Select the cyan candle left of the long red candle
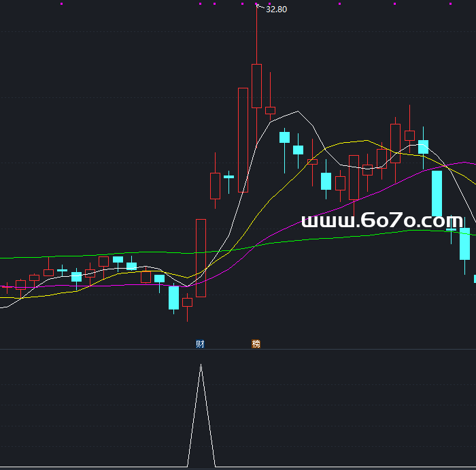 (173, 297)
